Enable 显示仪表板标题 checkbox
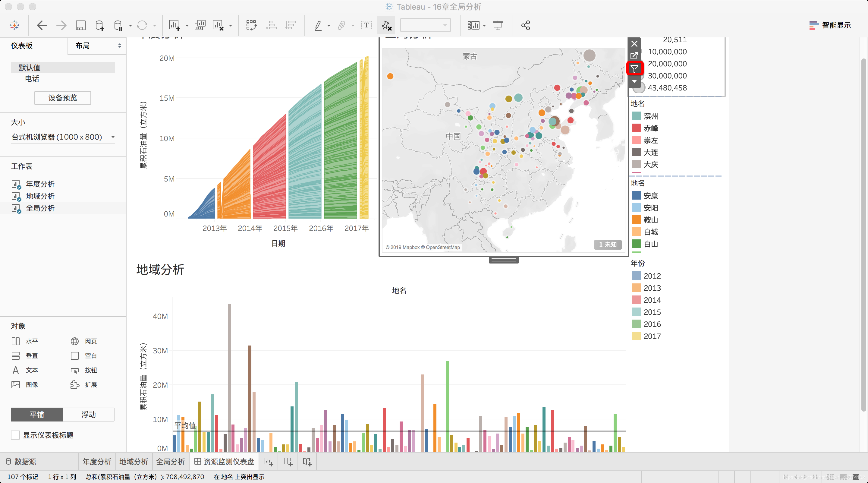Screen dimensions: 868x483 pos(15,435)
